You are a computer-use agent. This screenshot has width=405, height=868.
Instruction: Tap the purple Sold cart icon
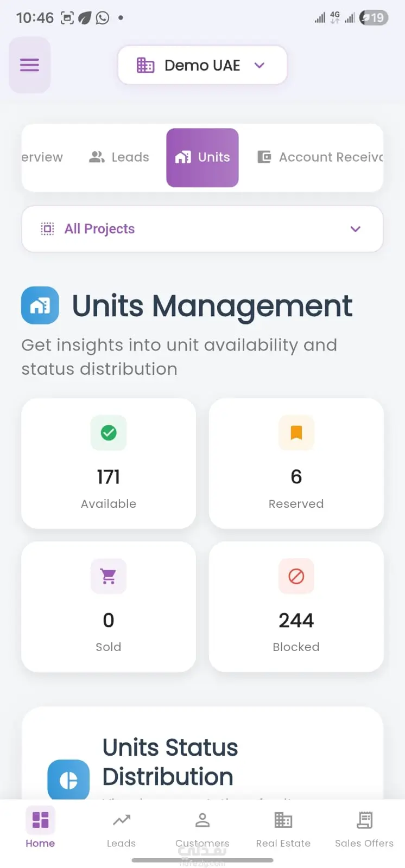click(109, 576)
